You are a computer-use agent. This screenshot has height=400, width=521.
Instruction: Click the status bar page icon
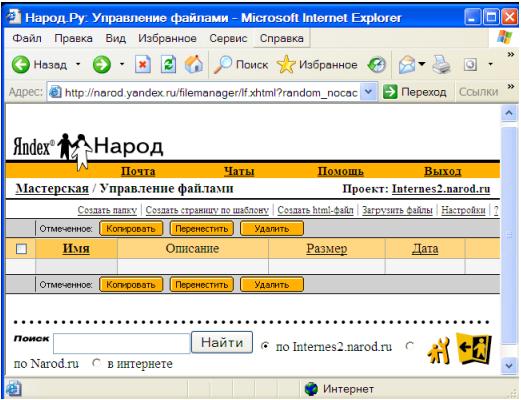tap(14, 389)
